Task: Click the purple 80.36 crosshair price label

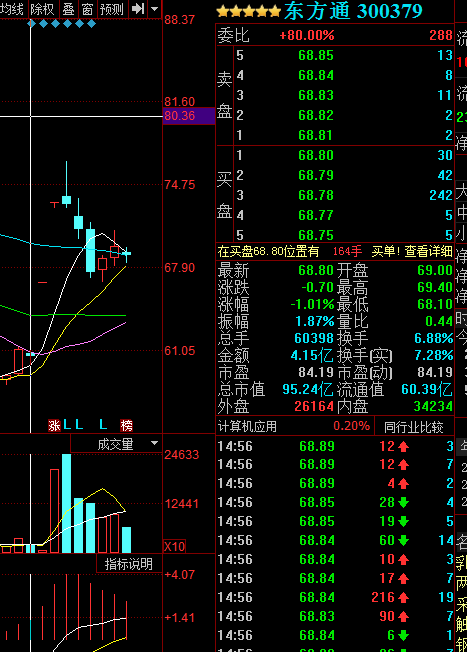Action: (189, 116)
